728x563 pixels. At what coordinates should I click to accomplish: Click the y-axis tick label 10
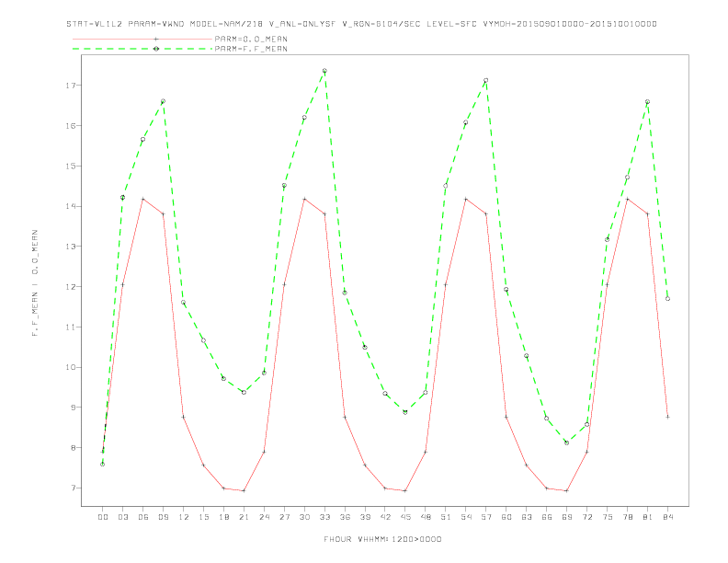click(71, 367)
